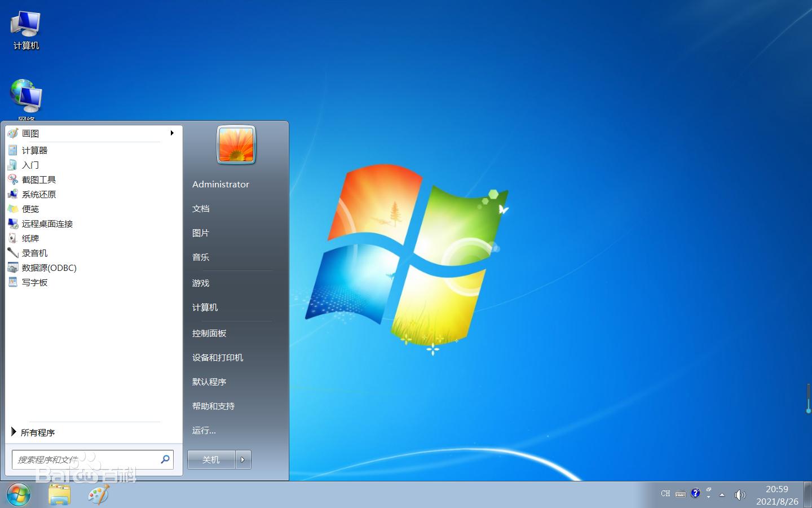This screenshot has width=812, height=508.
Task: Open Windows Explorer from the taskbar
Action: (x=59, y=494)
